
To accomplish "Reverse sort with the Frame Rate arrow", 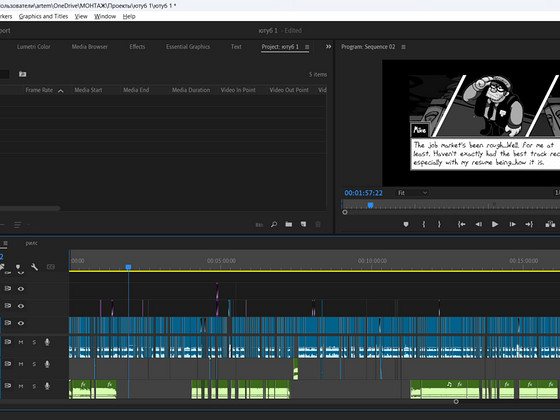I will click(61, 91).
